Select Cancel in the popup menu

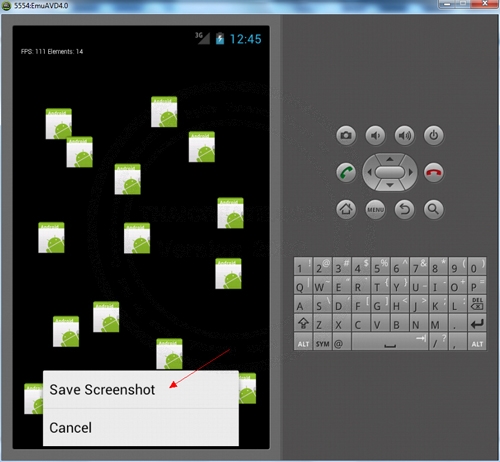coord(141,427)
